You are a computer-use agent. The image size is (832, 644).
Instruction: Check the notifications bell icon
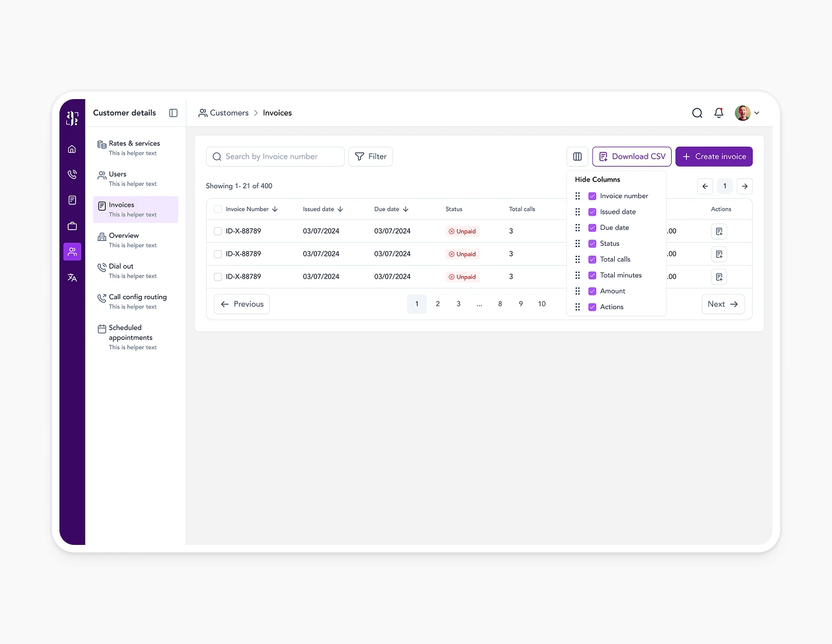718,113
